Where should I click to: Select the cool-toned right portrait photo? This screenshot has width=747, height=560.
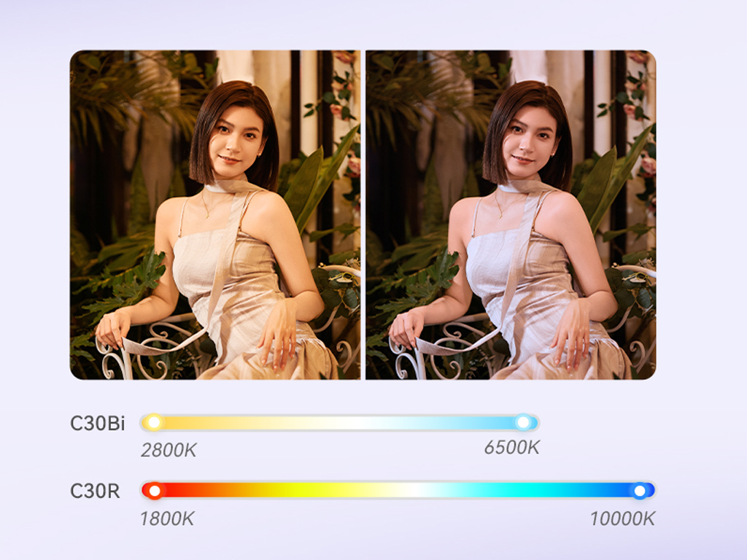(x=511, y=215)
